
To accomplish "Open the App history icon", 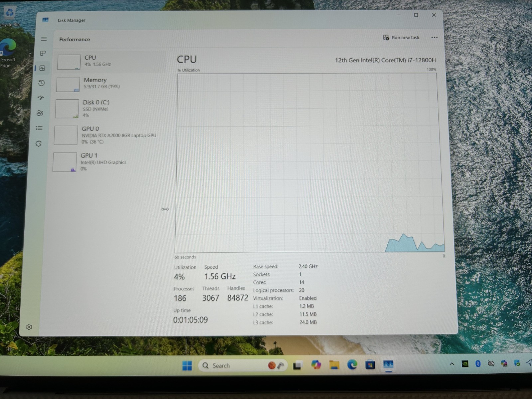I will 42,83.
